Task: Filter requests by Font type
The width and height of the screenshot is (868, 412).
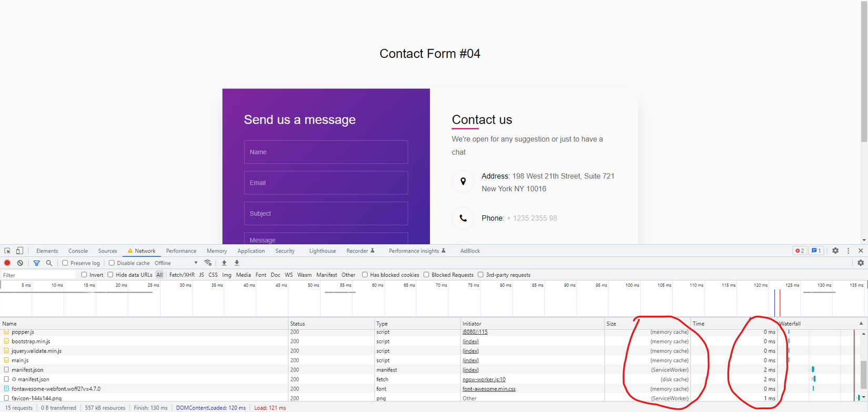Action: point(261,275)
